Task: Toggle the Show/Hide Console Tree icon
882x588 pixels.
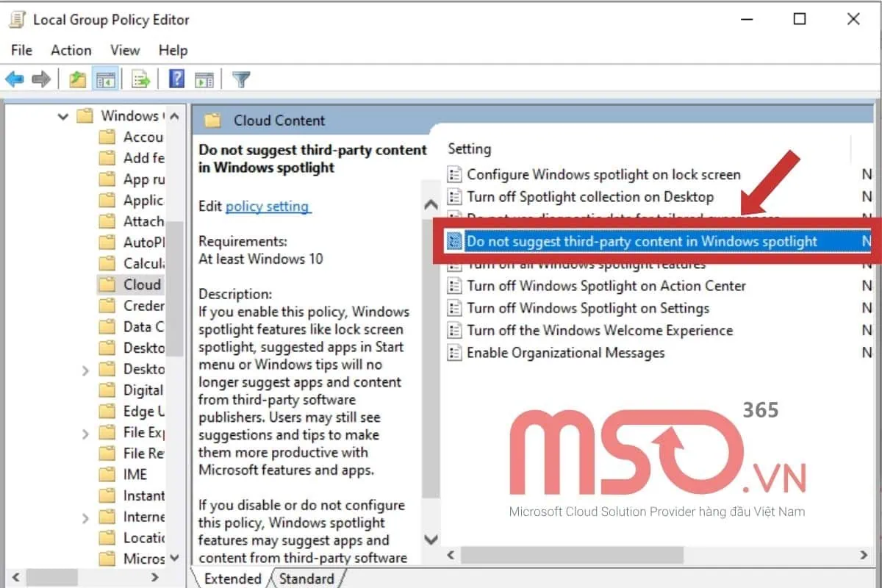Action: [105, 78]
